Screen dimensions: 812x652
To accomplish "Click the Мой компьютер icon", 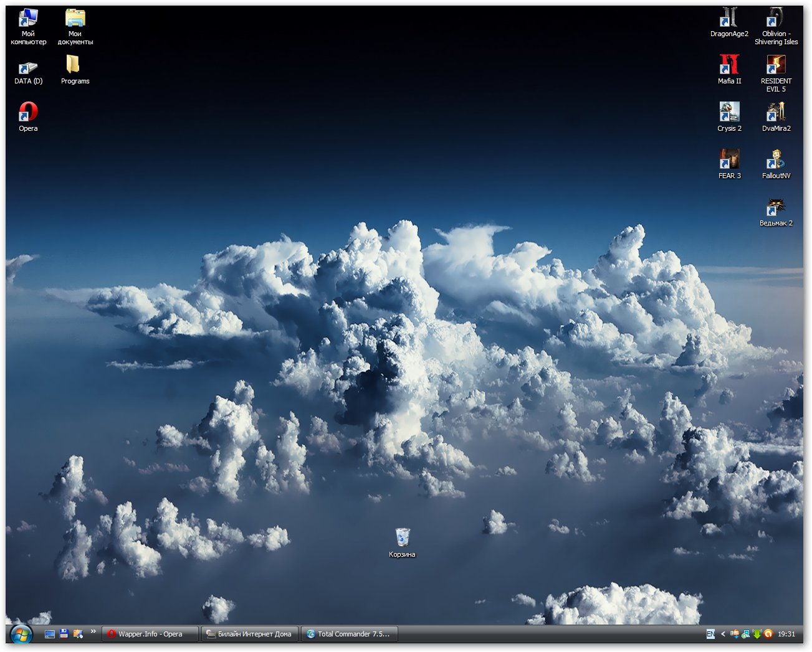I will pyautogui.click(x=28, y=18).
